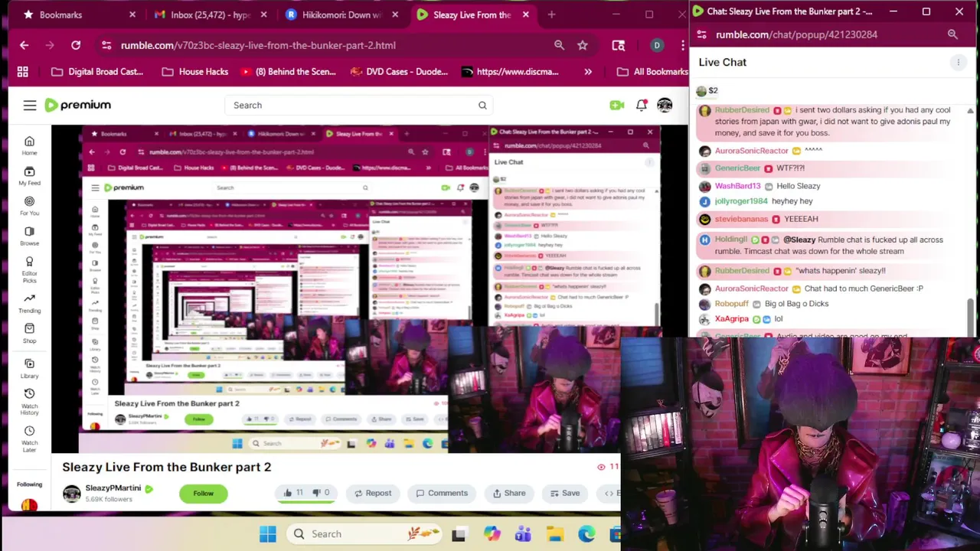Click the Share button

(x=509, y=493)
